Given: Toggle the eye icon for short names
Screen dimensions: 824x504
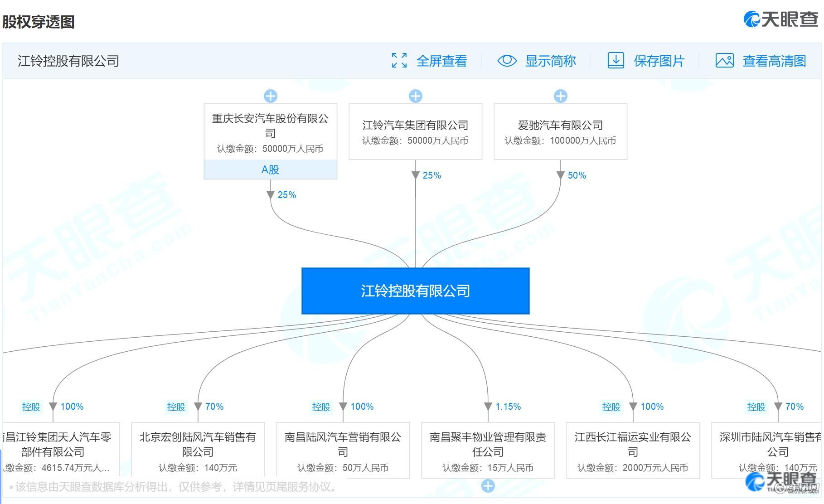Looking at the screenshot, I should click(x=507, y=60).
